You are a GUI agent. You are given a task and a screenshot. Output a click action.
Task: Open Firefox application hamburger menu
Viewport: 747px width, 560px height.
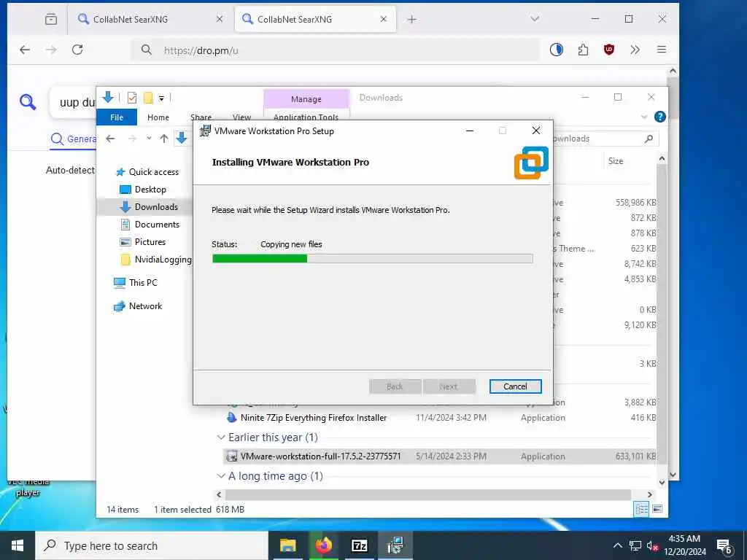[661, 50]
